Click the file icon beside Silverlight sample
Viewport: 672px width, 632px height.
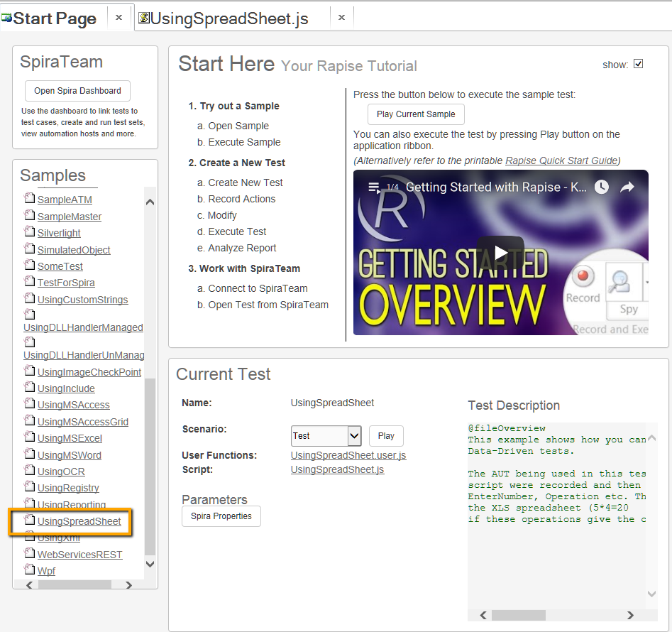tap(30, 232)
